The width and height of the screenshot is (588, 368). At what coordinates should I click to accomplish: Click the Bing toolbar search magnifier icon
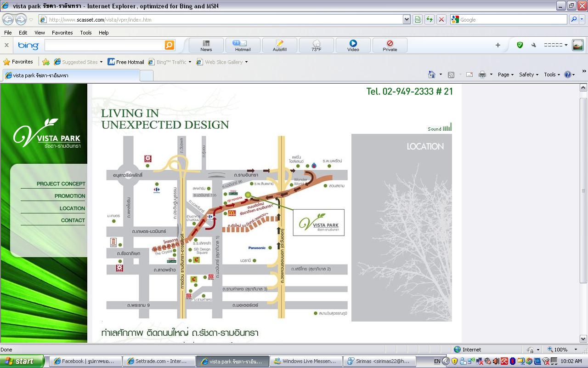(x=170, y=45)
